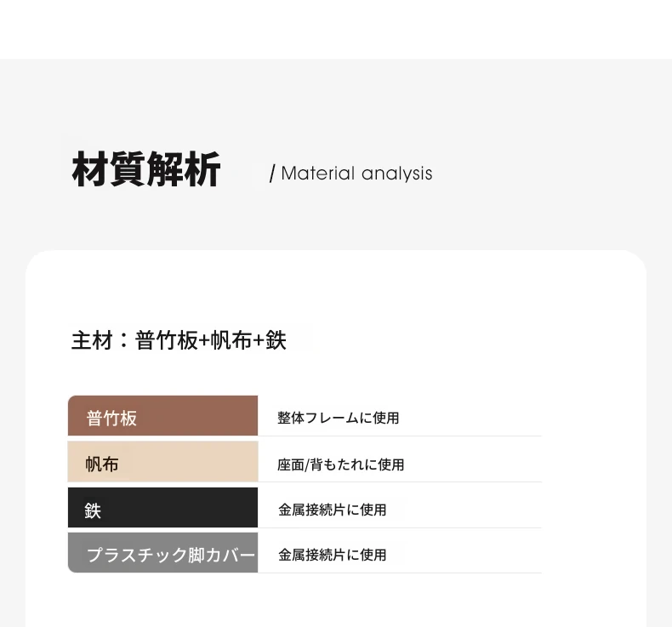Click the word analysis in subtitle
Viewport: 672px width, 627px height.
point(397,174)
